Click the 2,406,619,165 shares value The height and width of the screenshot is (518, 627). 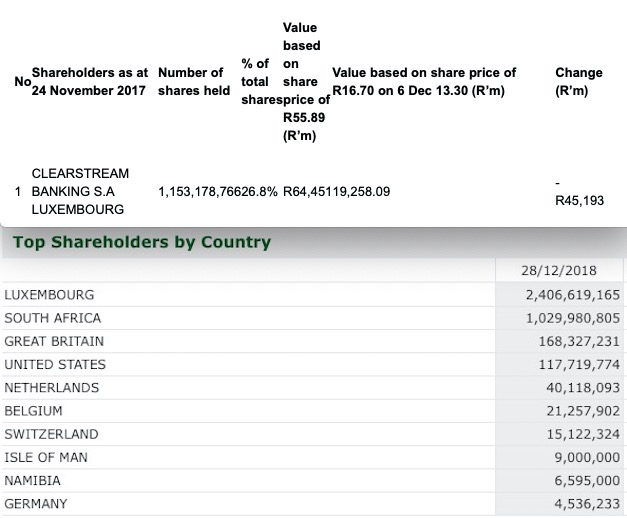[573, 295]
